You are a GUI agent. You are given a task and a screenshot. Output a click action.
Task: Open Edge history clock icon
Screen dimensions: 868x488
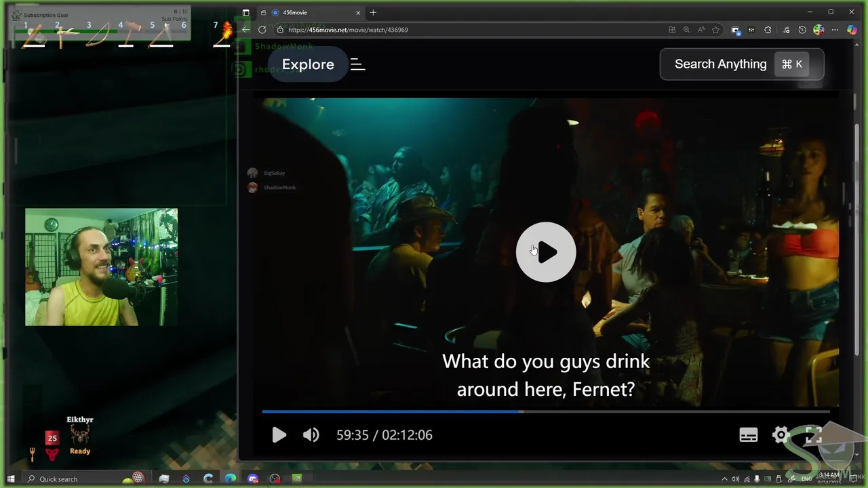802,30
